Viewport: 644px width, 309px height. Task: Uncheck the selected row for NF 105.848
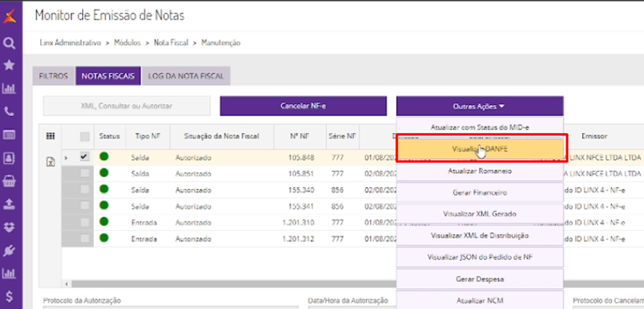(84, 156)
